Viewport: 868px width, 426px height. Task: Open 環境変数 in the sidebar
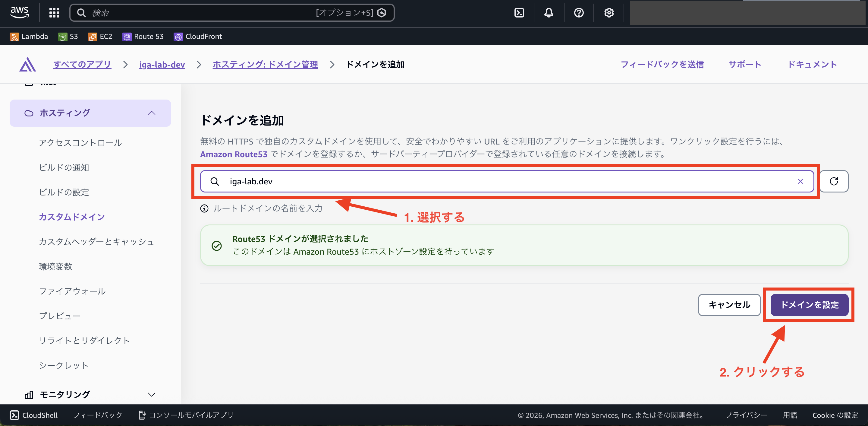[x=55, y=266]
